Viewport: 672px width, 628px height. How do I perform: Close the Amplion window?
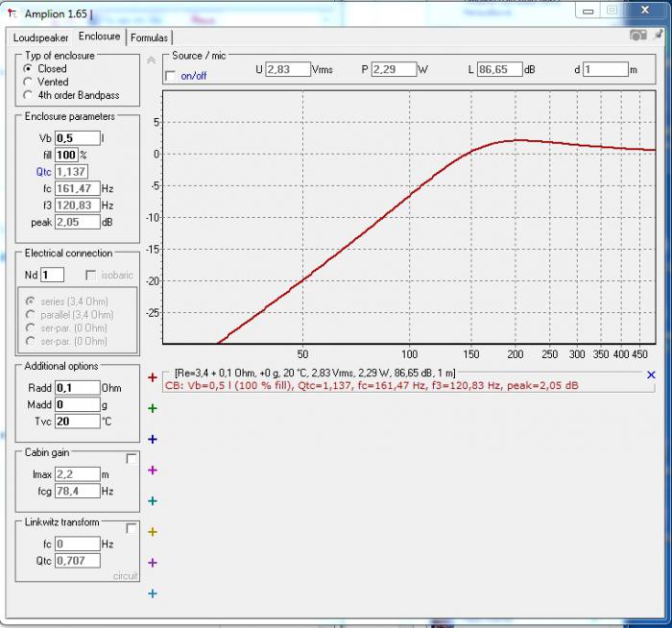pos(645,10)
